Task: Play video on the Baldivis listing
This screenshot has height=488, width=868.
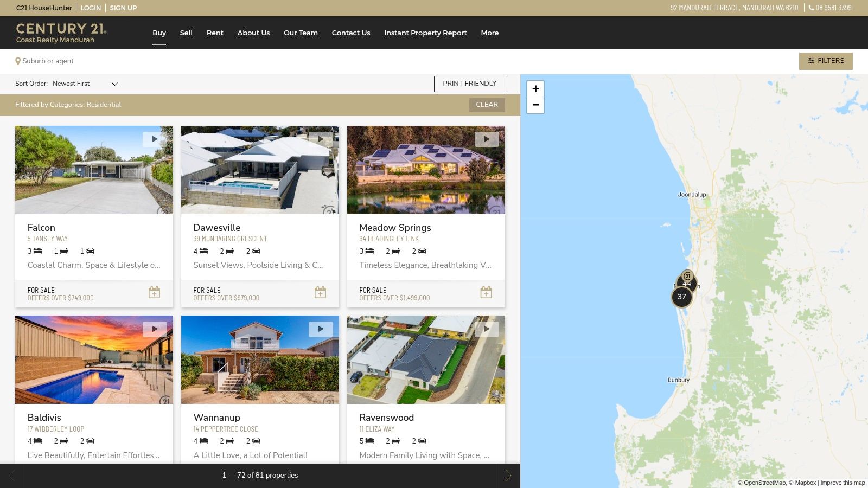Action: click(x=155, y=329)
